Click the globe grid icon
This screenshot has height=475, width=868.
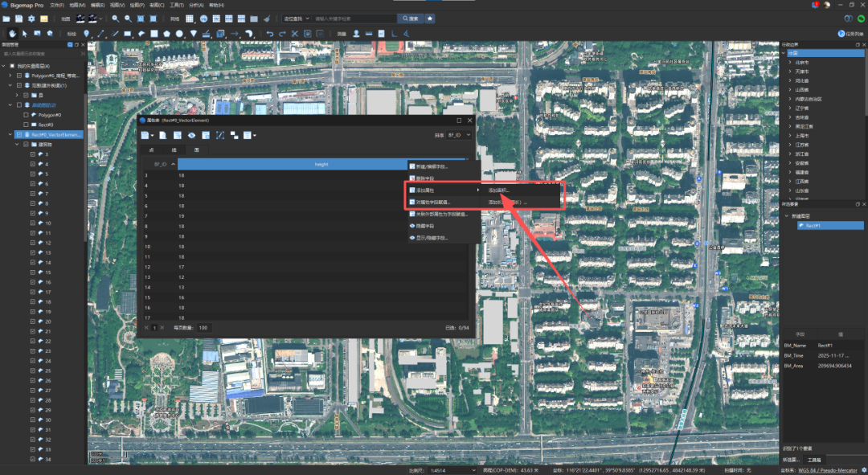coord(203,18)
